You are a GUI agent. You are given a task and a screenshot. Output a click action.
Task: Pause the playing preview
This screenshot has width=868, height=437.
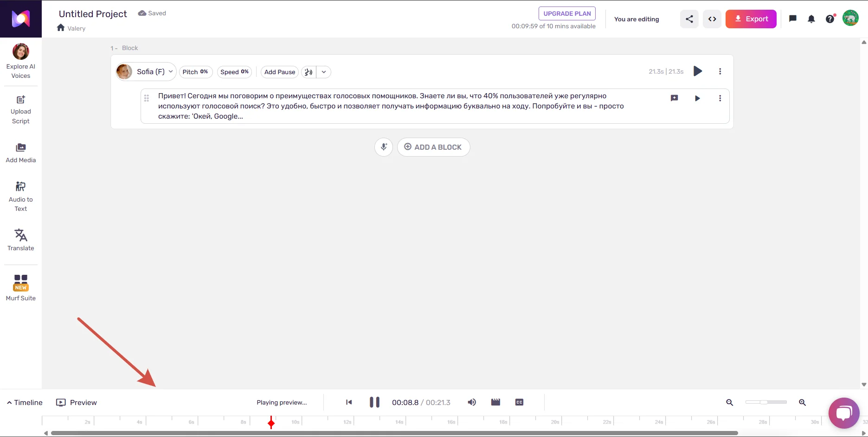[x=374, y=402]
